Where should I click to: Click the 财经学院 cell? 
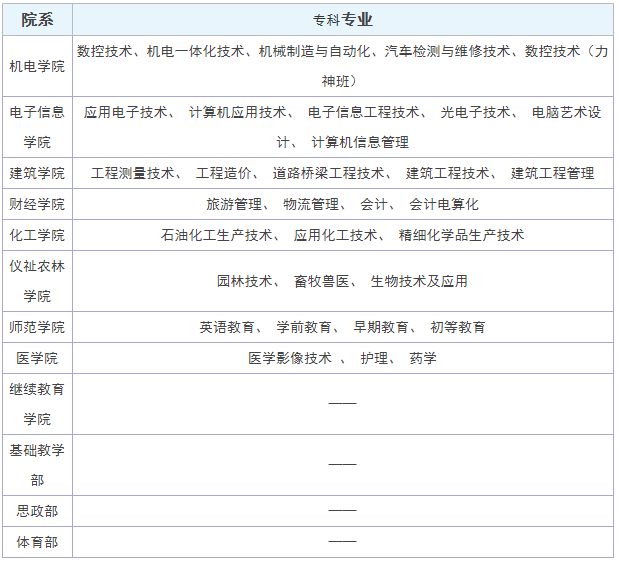point(37,204)
